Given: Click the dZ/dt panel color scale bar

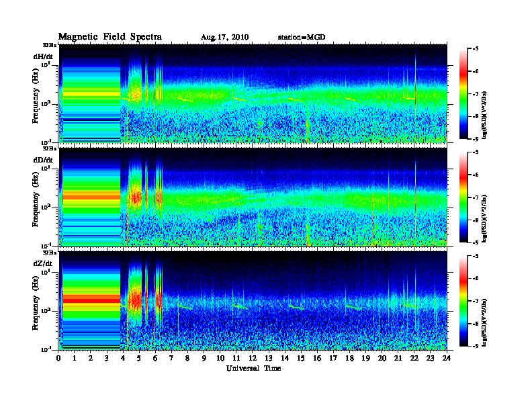Looking at the screenshot, I should 463,301.
